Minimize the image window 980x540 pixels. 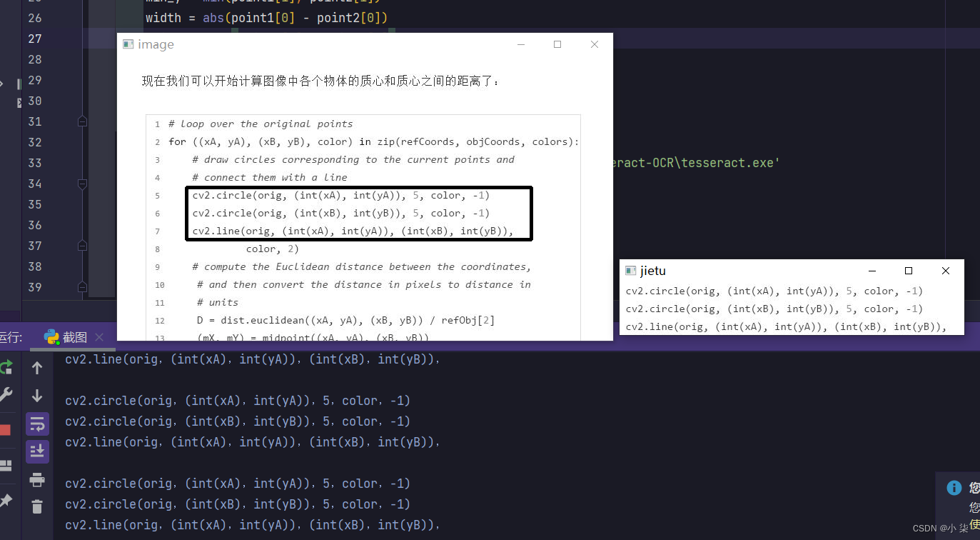522,44
